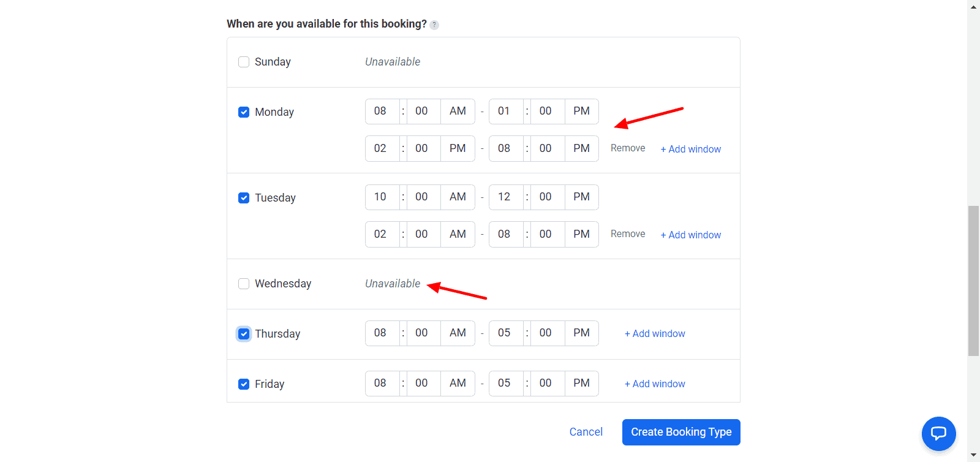This screenshot has width=980, height=462.
Task: Click Tuesday first window end hour 12 field
Action: tap(504, 197)
